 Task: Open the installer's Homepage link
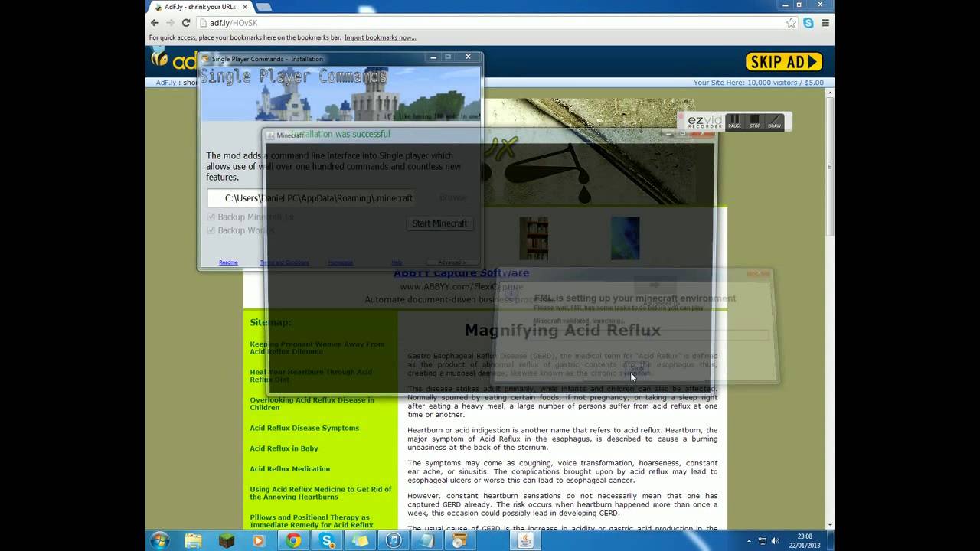[x=341, y=262]
